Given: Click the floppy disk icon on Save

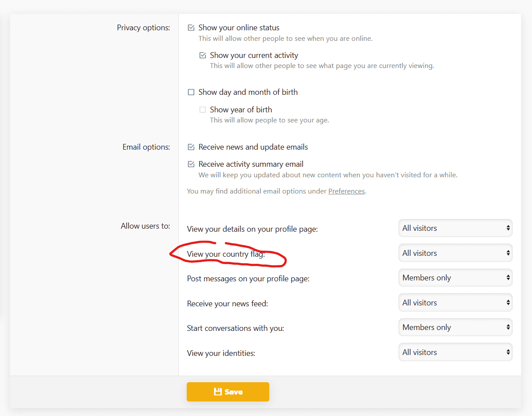Looking at the screenshot, I should click(x=217, y=392).
